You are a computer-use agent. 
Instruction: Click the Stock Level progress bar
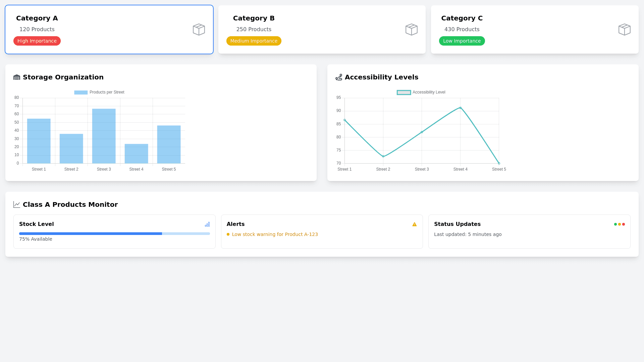(114, 234)
